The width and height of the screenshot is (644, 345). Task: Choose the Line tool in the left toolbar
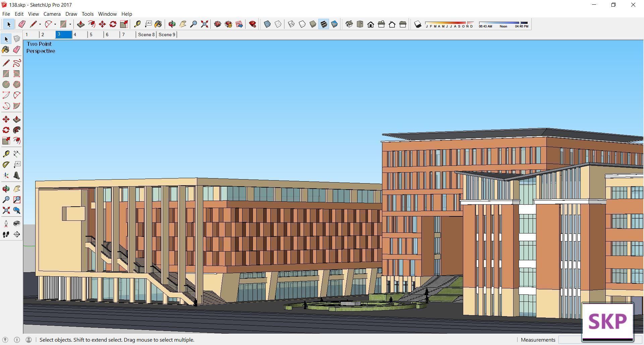pos(6,63)
